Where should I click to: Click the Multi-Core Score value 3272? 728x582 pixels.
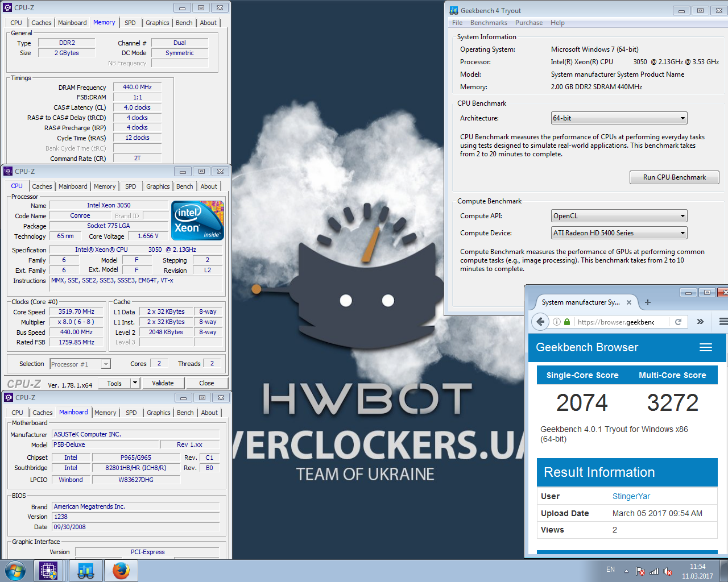673,403
